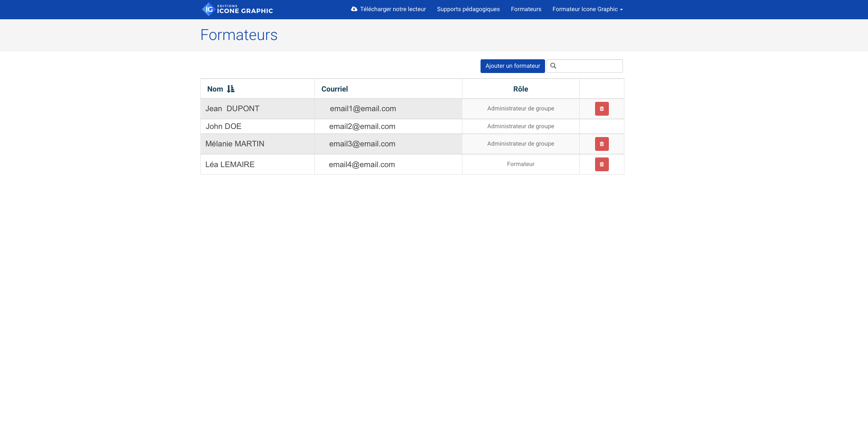Go to Formateurs in navigation bar
Viewport: 868px width, 448px height.
tap(526, 9)
